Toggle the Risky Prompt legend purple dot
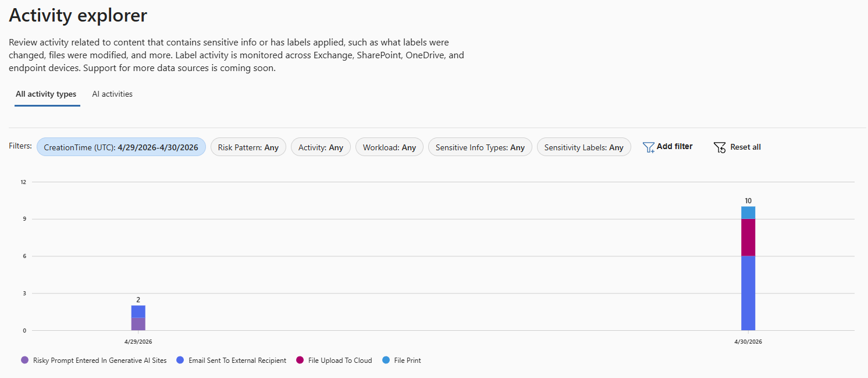 [x=24, y=361]
